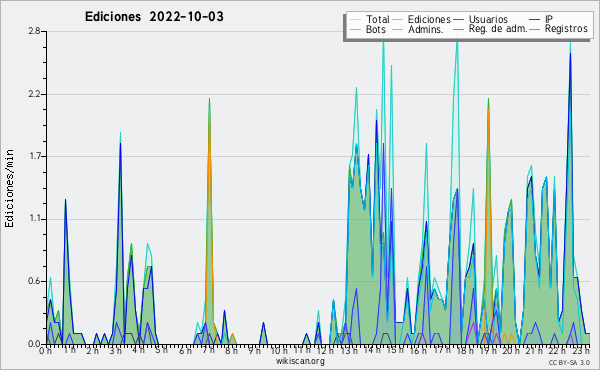Click the 'Total' legend label

[x=378, y=19]
